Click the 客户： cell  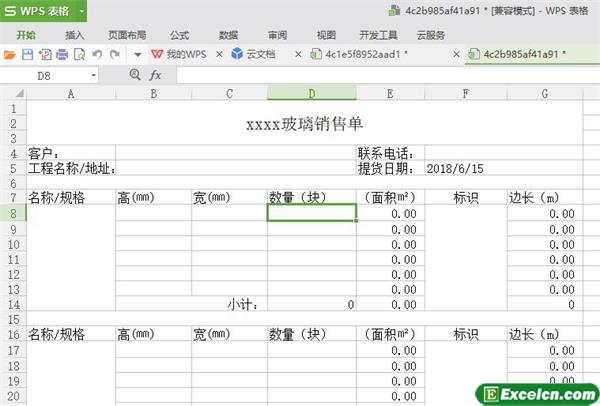71,153
